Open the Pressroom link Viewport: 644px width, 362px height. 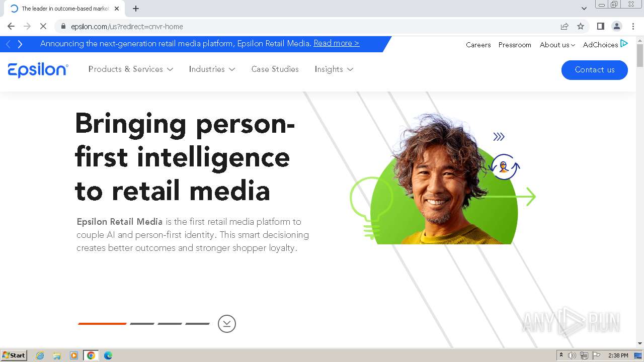tap(515, 45)
